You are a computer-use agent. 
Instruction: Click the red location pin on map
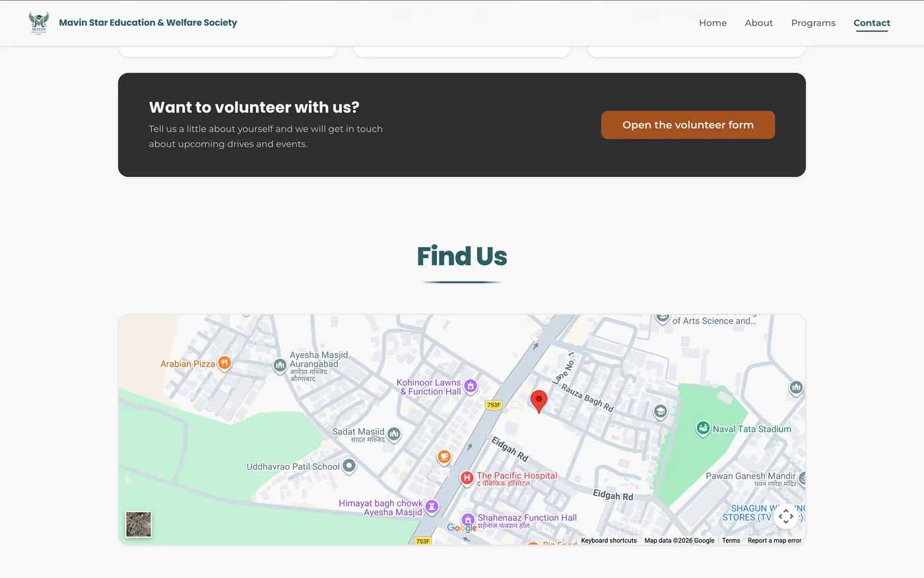pos(539,401)
